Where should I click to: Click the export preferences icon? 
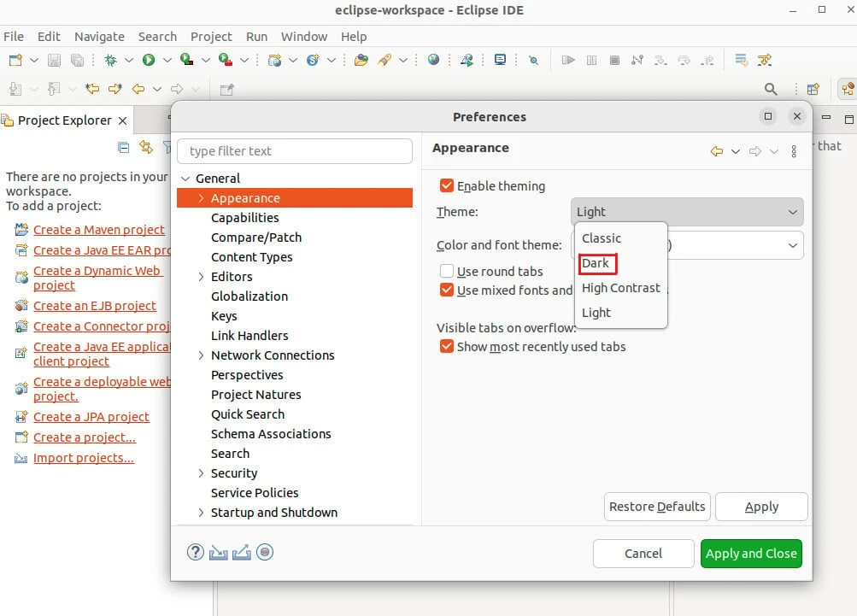(242, 552)
